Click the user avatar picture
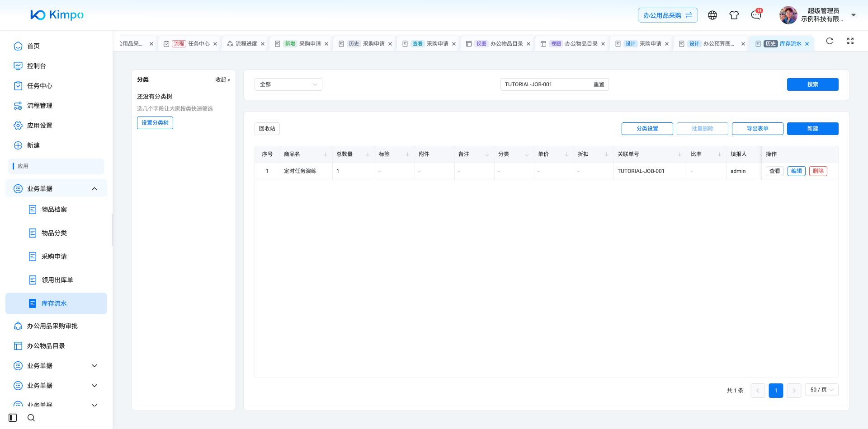The height and width of the screenshot is (429, 868). click(788, 15)
